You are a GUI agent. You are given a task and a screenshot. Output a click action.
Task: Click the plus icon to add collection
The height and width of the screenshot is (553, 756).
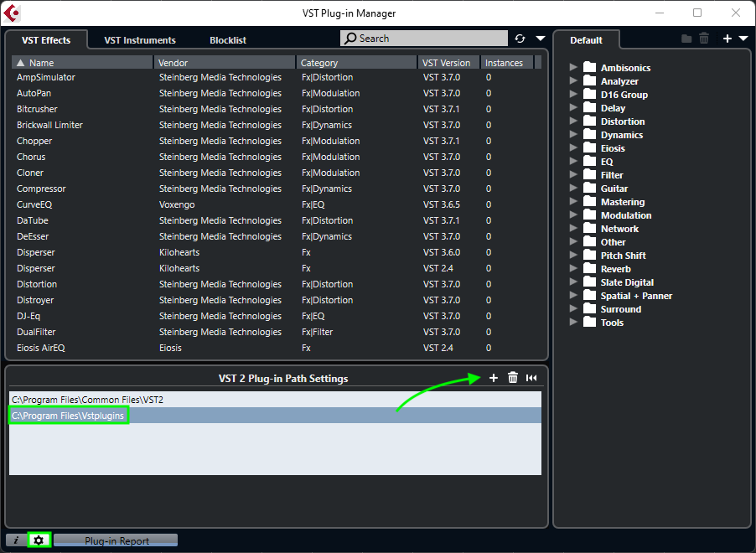click(728, 39)
